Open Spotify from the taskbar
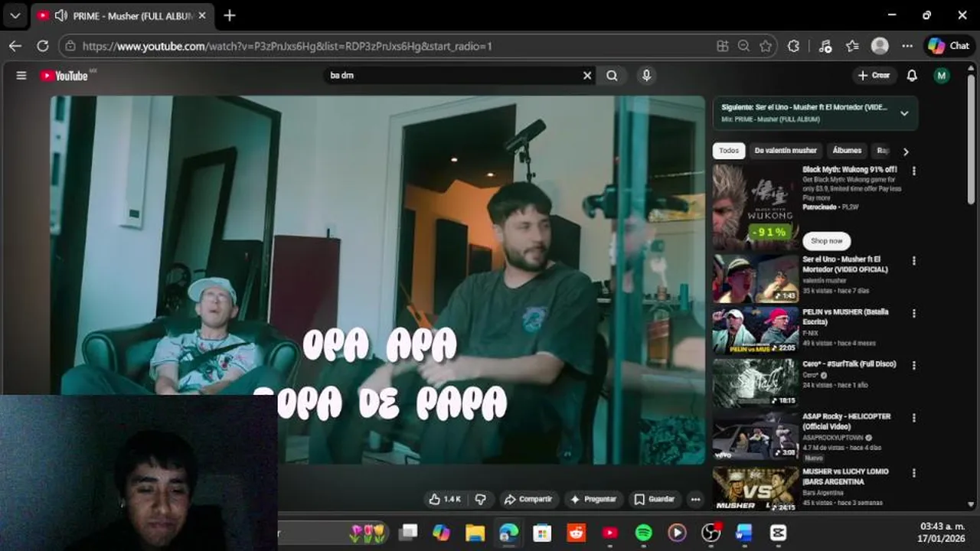 pyautogui.click(x=644, y=533)
